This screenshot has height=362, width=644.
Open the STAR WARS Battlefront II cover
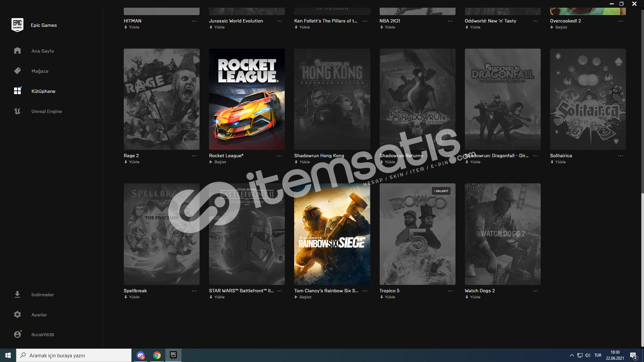(247, 234)
